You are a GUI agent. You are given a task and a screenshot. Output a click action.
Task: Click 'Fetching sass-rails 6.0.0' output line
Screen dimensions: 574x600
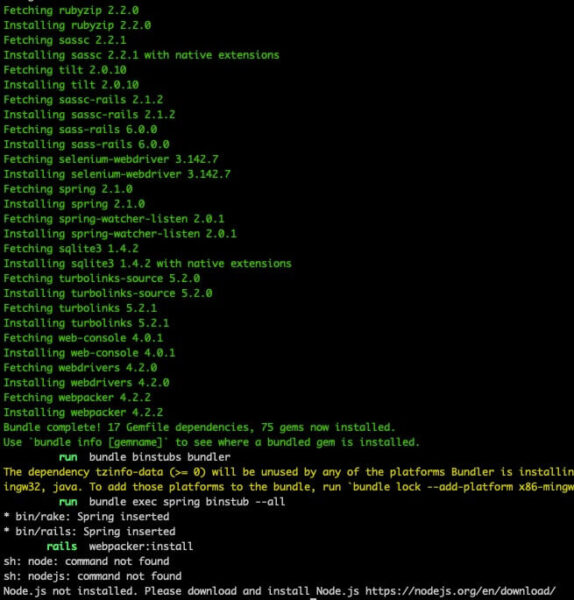(80, 130)
